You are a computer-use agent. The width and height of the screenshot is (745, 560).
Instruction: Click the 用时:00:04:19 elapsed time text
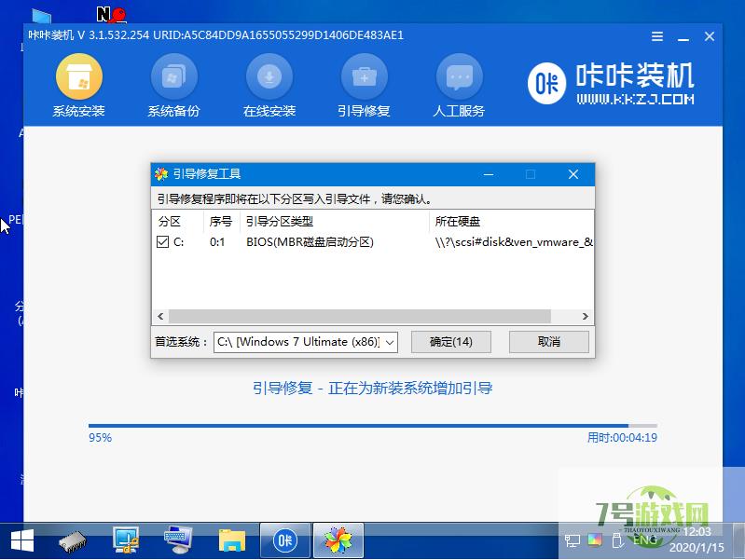[x=623, y=438]
